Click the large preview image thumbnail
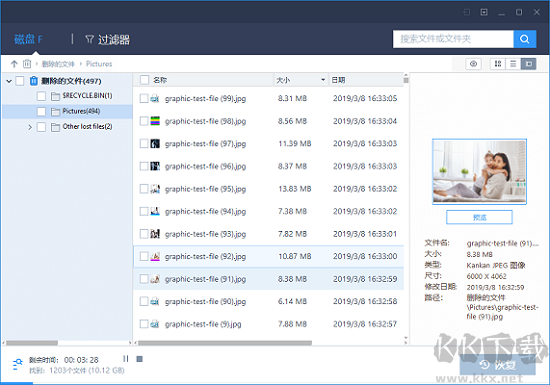The height and width of the screenshot is (385, 550). (479, 171)
